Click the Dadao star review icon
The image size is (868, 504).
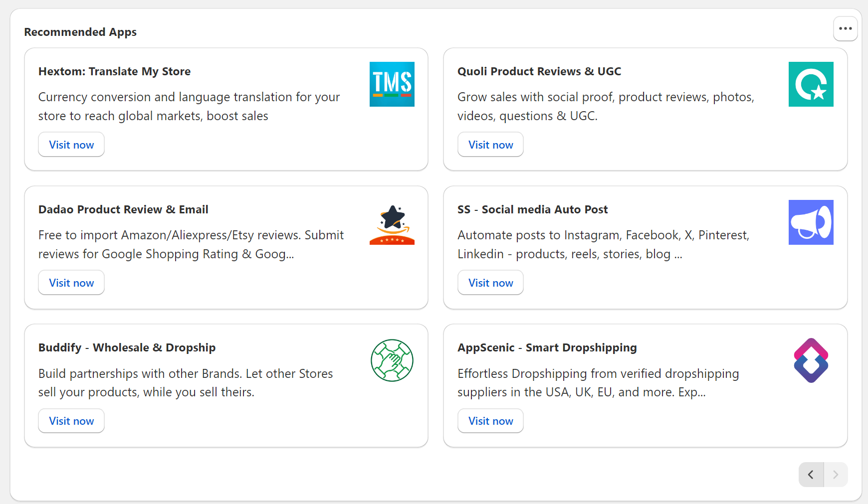tap(392, 222)
